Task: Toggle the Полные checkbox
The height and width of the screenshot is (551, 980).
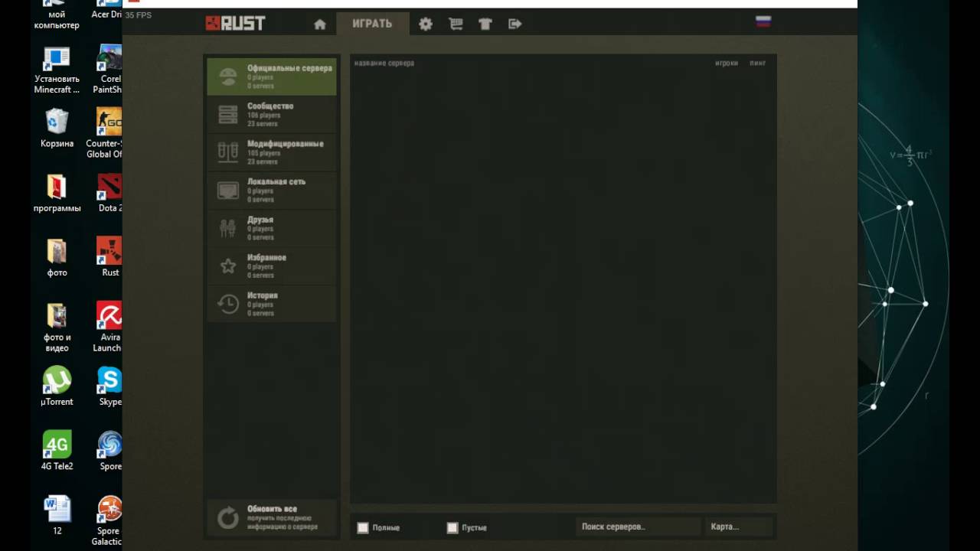Action: click(363, 527)
